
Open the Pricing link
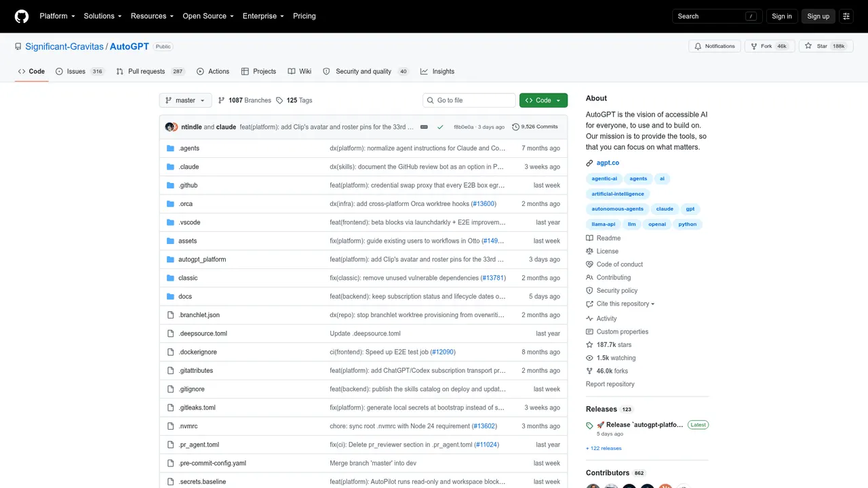click(x=304, y=16)
